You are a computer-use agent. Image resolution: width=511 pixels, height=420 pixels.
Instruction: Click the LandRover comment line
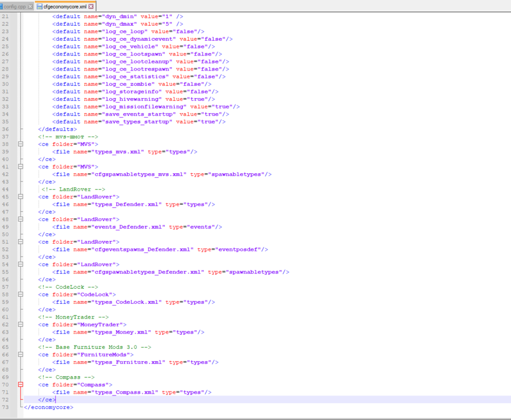(x=74, y=189)
